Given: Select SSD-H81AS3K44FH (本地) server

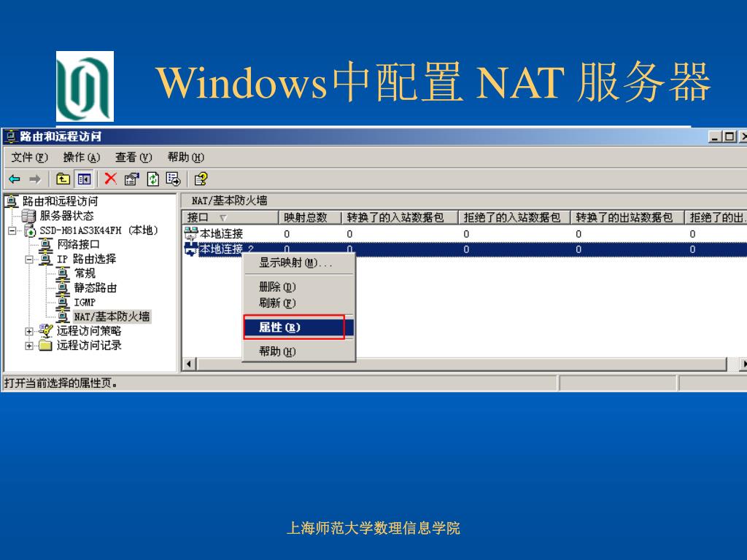Looking at the screenshot, I should 98,230.
